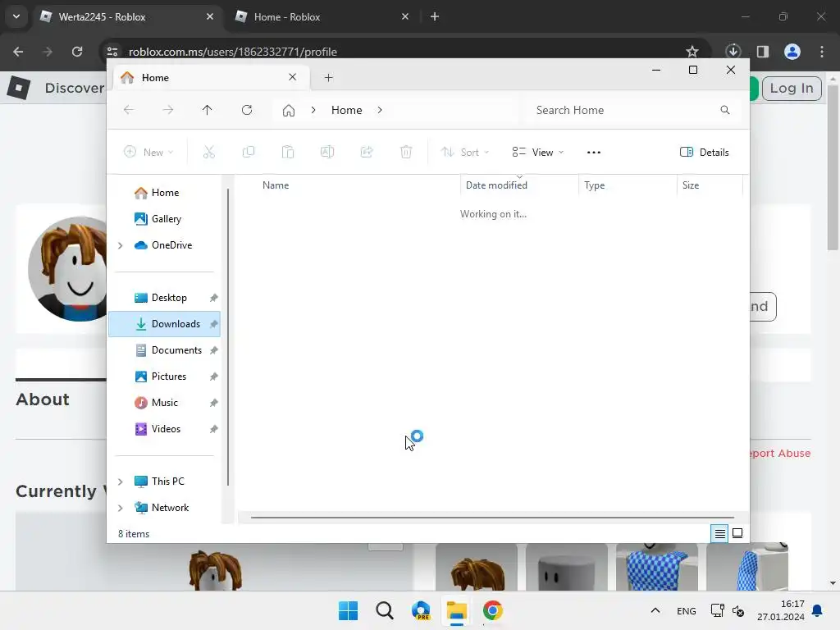Unpin Pictures using its pin icon
Viewport: 840px width, 630px height.
(x=214, y=377)
